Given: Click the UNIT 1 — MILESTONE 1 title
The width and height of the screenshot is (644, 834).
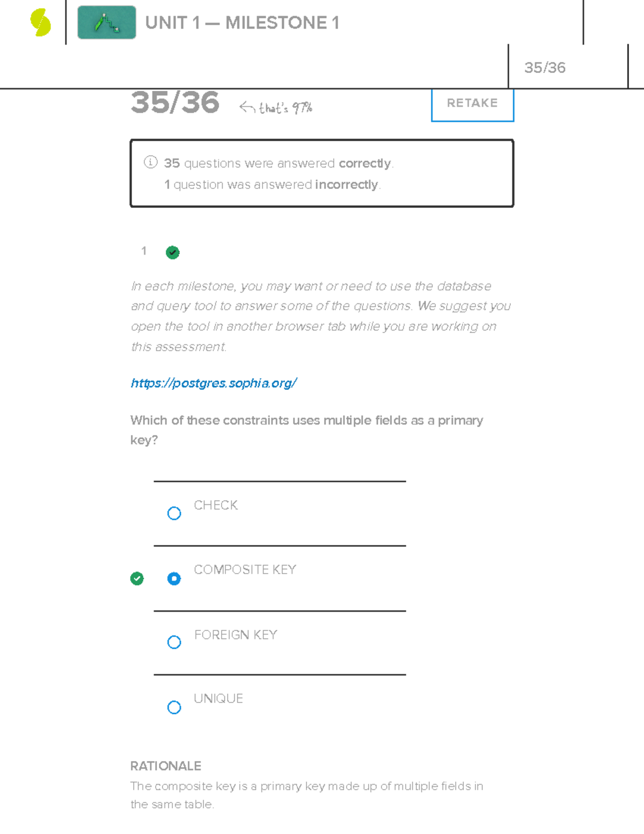Looking at the screenshot, I should [242, 23].
